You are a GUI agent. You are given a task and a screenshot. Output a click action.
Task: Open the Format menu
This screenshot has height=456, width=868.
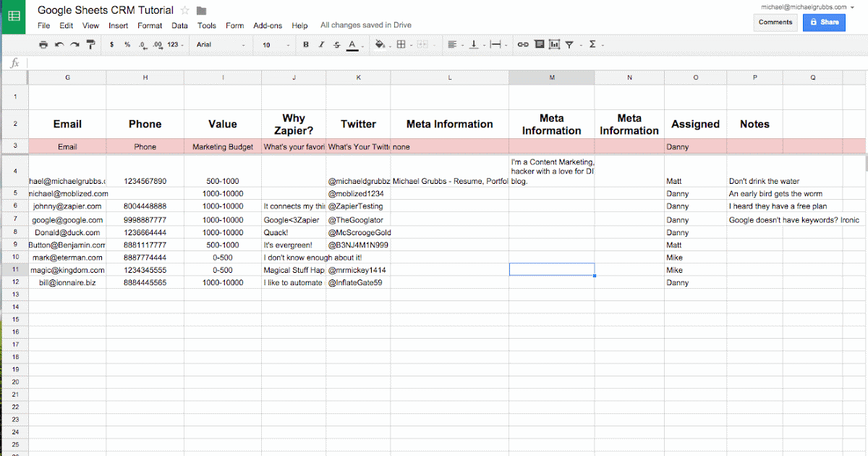coord(150,25)
